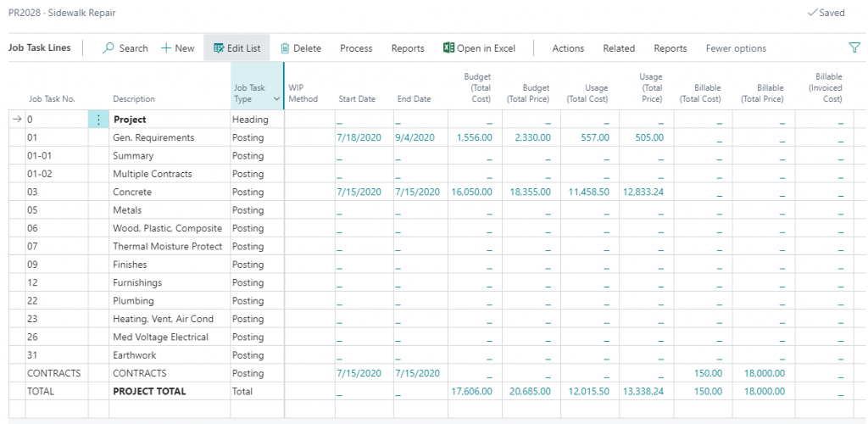Open the Reports menu next to Process
Screen dimensions: 868x424
[408, 48]
